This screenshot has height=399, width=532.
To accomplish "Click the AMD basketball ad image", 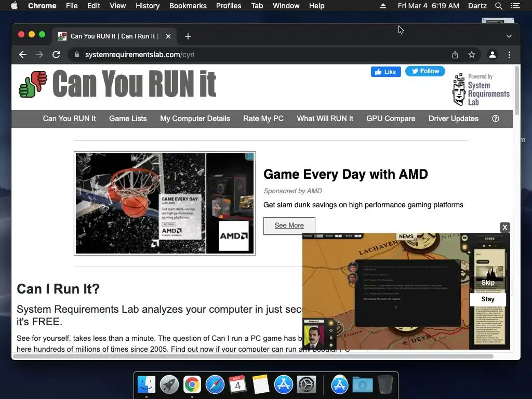I will (165, 203).
